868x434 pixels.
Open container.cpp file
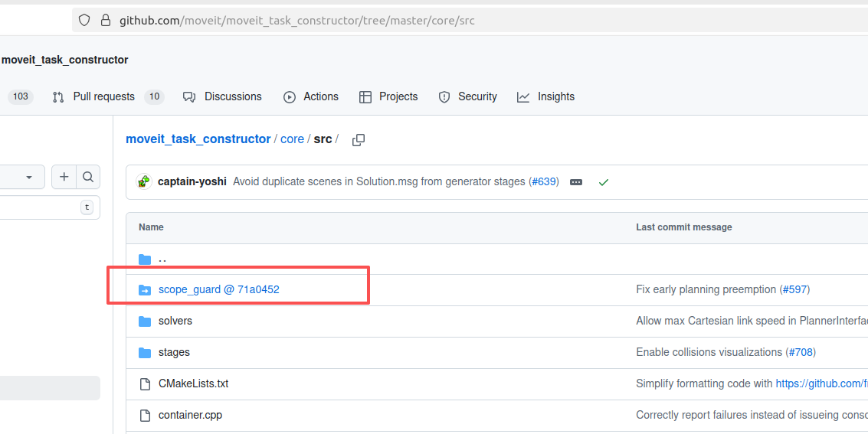[191, 415]
